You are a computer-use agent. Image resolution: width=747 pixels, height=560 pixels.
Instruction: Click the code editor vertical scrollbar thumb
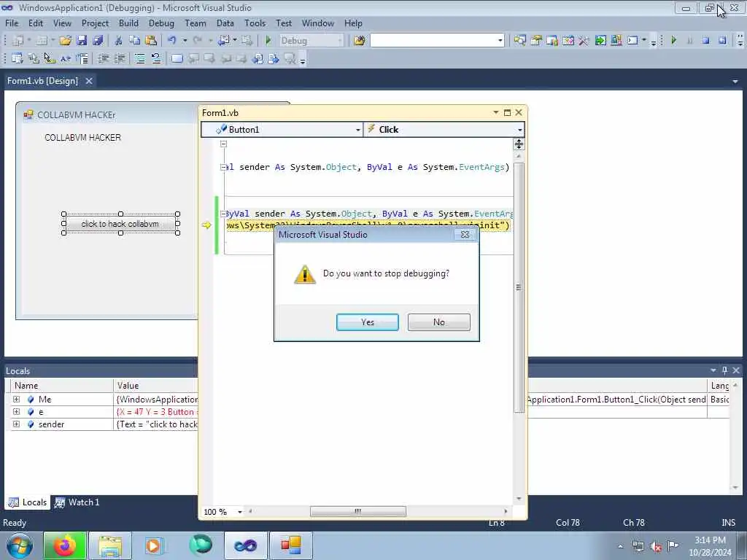tap(519, 287)
